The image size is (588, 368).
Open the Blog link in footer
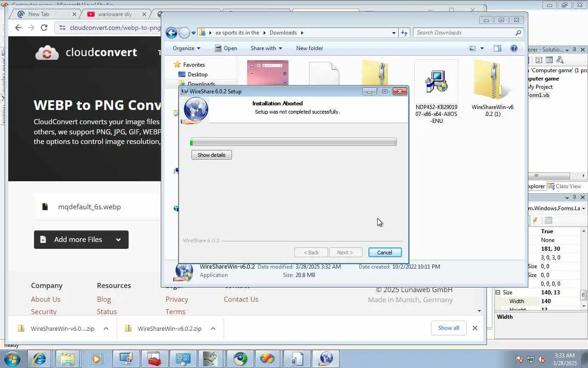[x=104, y=299]
